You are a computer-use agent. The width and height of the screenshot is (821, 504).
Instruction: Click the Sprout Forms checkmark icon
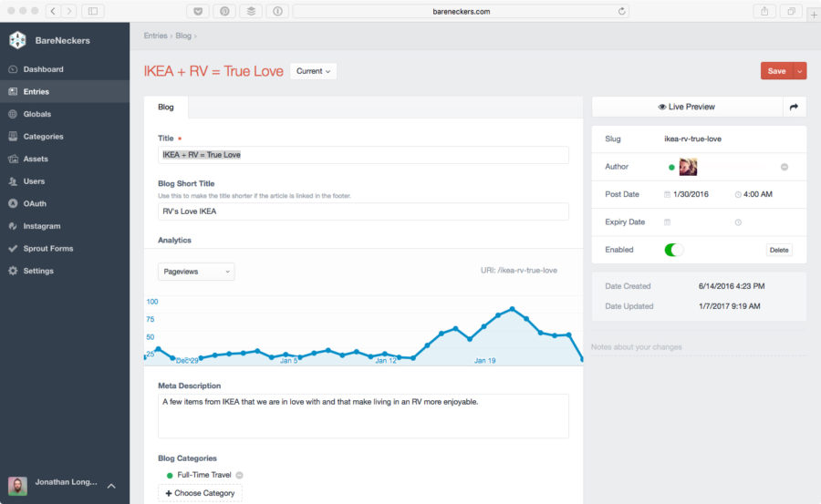tap(13, 249)
